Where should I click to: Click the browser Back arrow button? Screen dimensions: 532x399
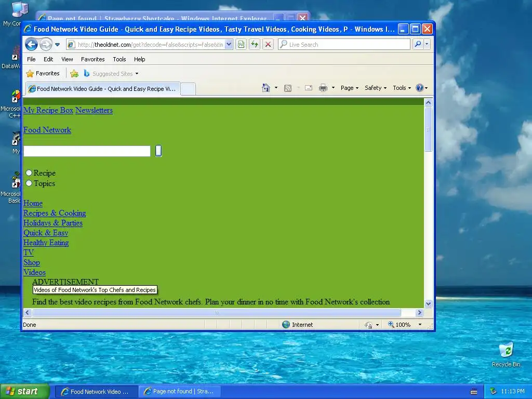[31, 45]
